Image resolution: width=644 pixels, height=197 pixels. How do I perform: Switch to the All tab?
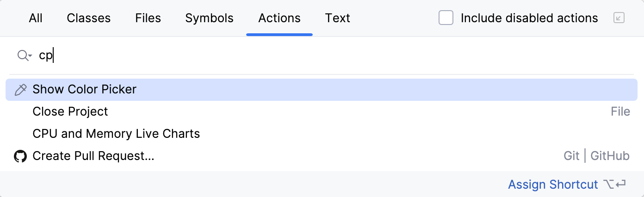36,18
